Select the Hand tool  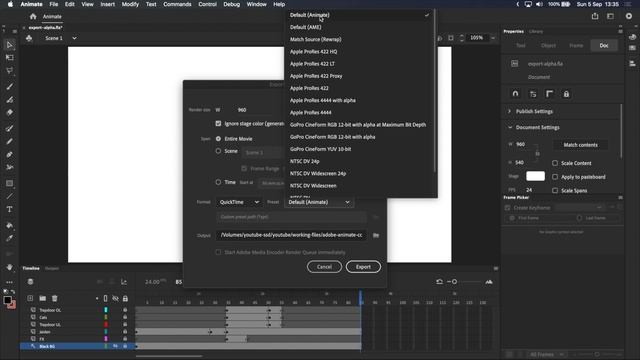click(9, 267)
